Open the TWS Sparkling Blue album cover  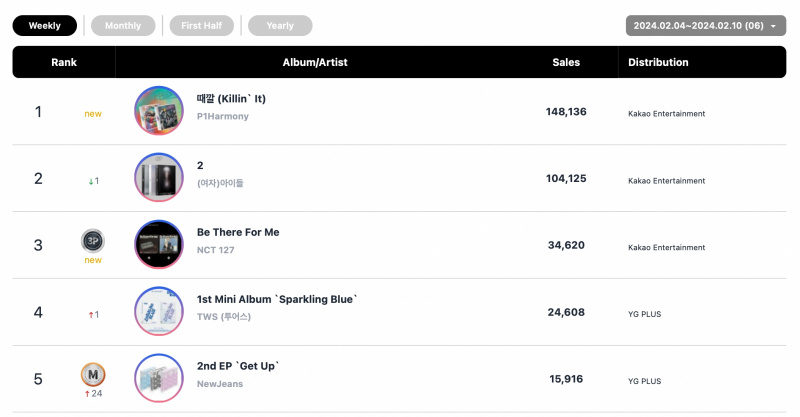point(159,311)
